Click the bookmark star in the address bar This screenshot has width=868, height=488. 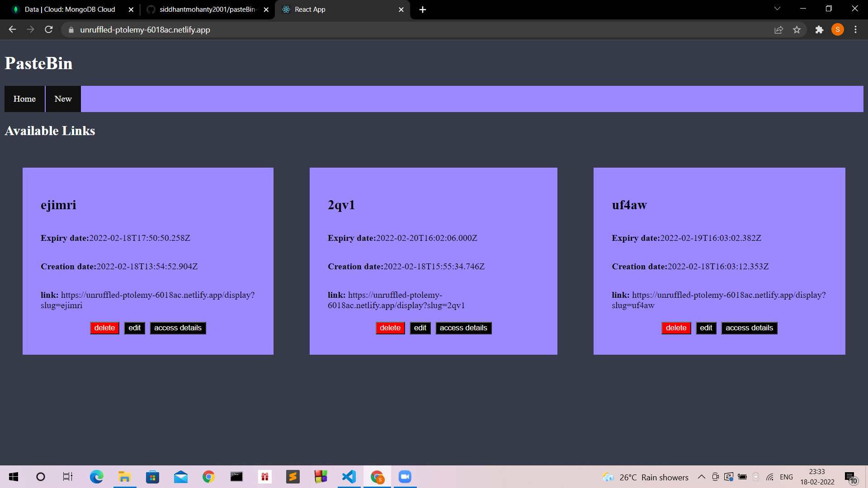[x=797, y=29]
